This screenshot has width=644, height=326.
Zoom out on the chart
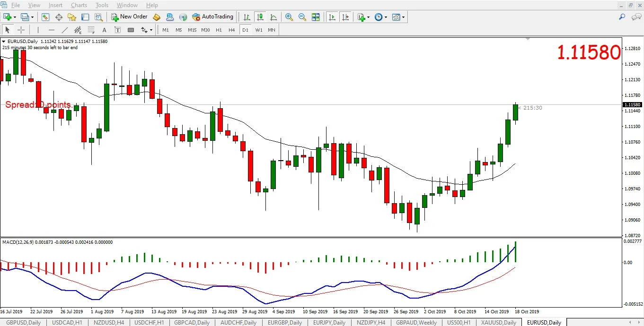coord(302,17)
